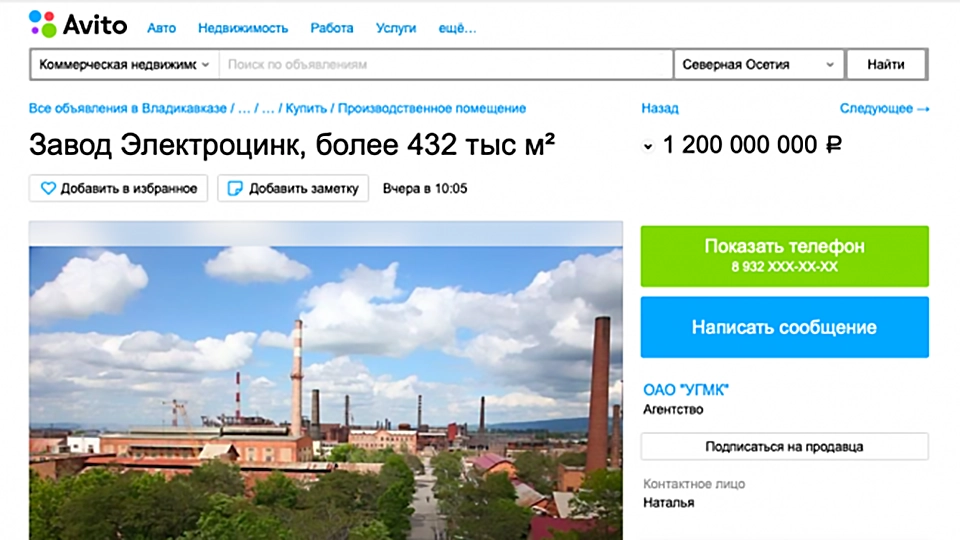
Task: Click the heart icon for favorites
Action: (48, 188)
